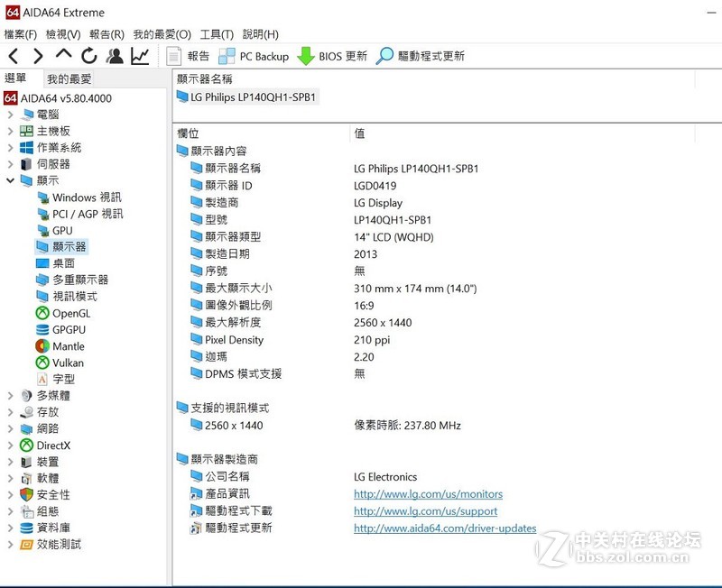
Task: Open the 我的最愛(O) menu
Action: coord(162,34)
